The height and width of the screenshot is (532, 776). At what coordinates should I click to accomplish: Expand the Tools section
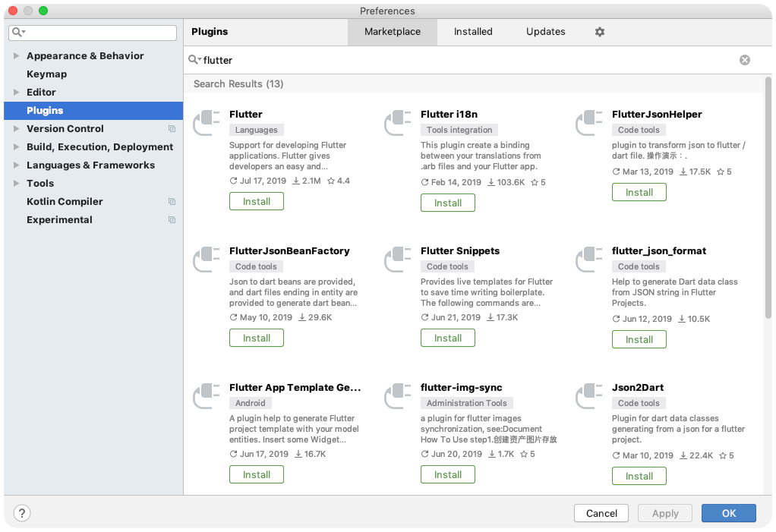16,183
